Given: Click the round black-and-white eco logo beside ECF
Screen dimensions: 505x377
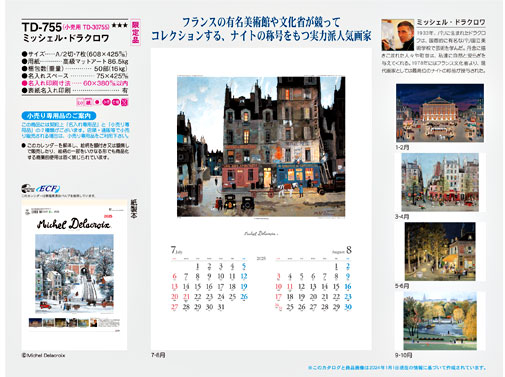Looking at the screenshot, I should coord(28,189).
